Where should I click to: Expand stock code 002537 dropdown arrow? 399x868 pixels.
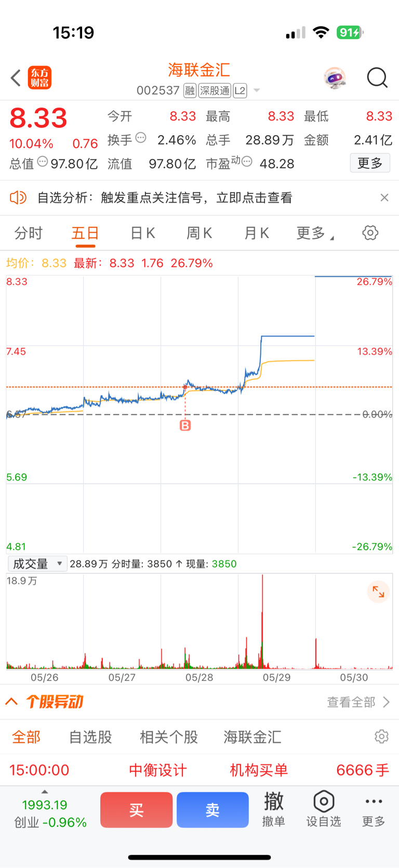[x=257, y=90]
